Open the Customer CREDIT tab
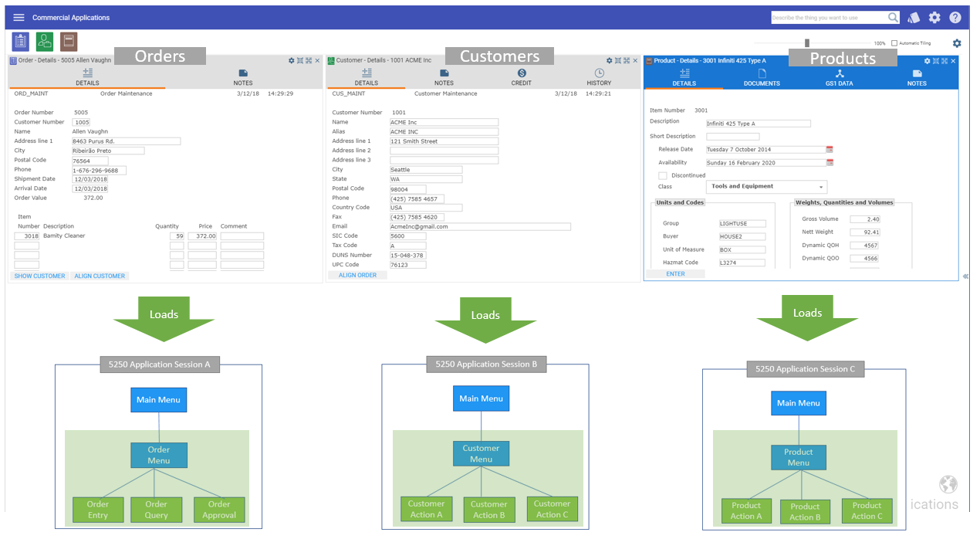 pyautogui.click(x=522, y=76)
